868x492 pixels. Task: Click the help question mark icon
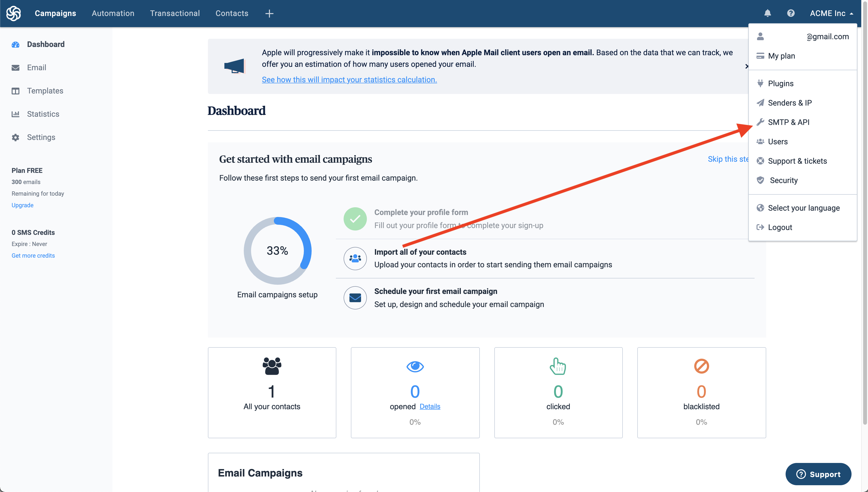click(x=790, y=13)
